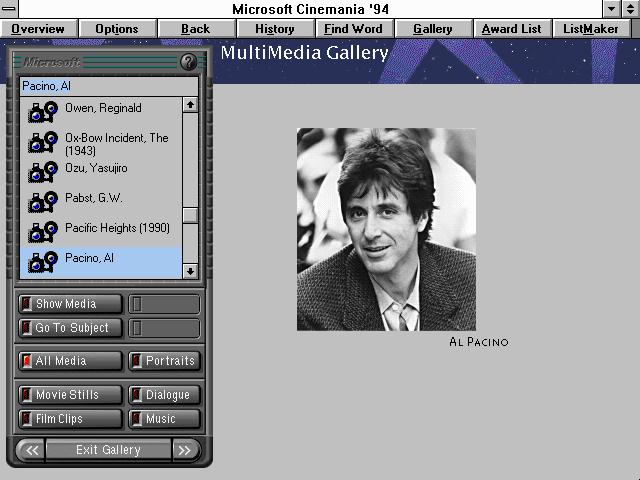This screenshot has width=640, height=480.
Task: Open Find Word from the menu bar
Action: coord(354,29)
